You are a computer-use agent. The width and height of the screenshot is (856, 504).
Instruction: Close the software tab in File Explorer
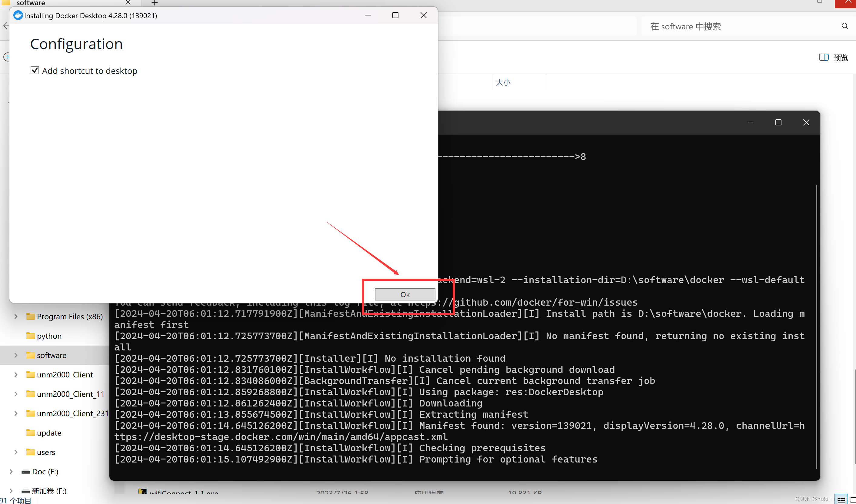128,2
